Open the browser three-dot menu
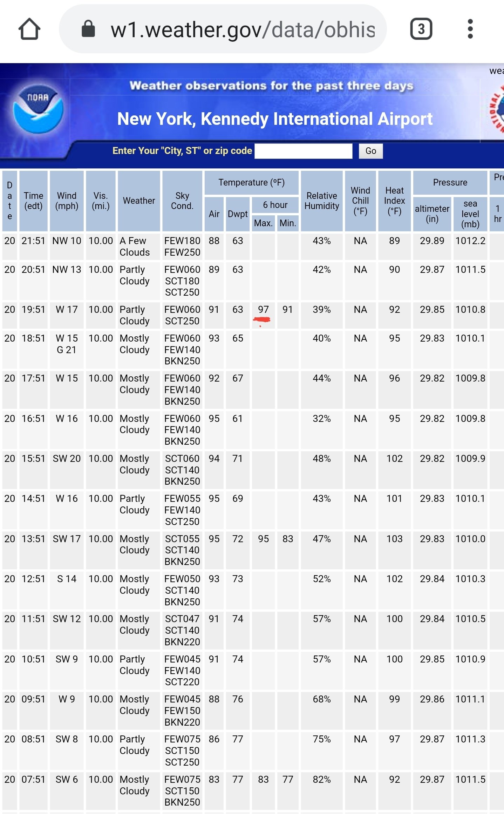Image resolution: width=504 pixels, height=814 pixels. point(470,29)
